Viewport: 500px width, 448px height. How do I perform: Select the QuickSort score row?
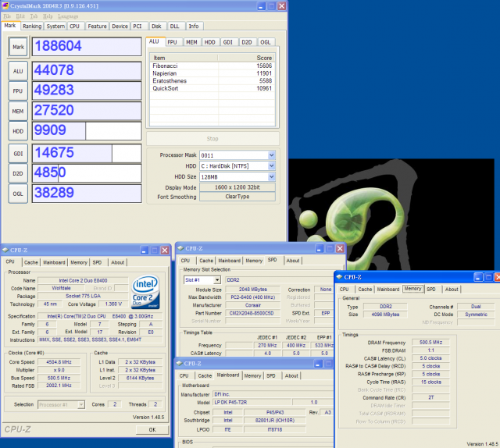point(212,88)
